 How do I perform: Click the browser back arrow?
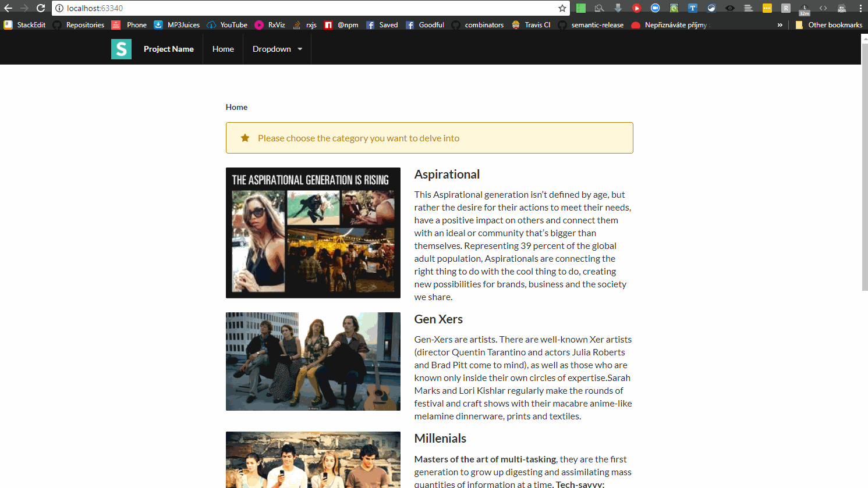(x=8, y=8)
